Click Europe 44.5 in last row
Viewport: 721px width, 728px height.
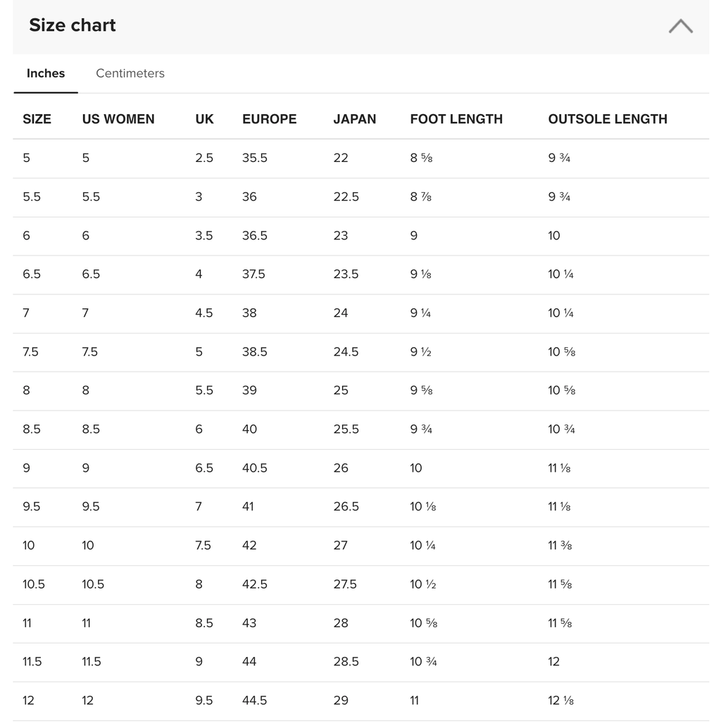tap(254, 701)
